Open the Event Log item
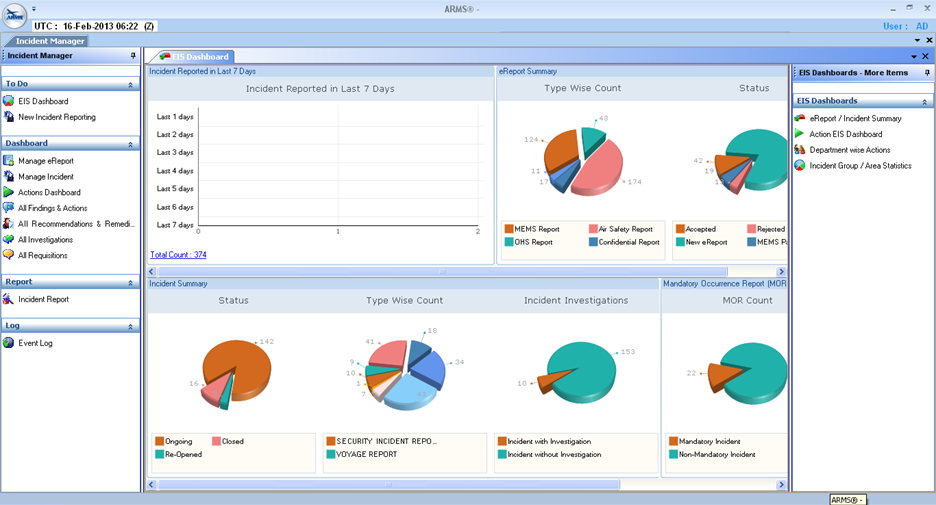Viewport: 936px width, 505px height. [x=35, y=343]
